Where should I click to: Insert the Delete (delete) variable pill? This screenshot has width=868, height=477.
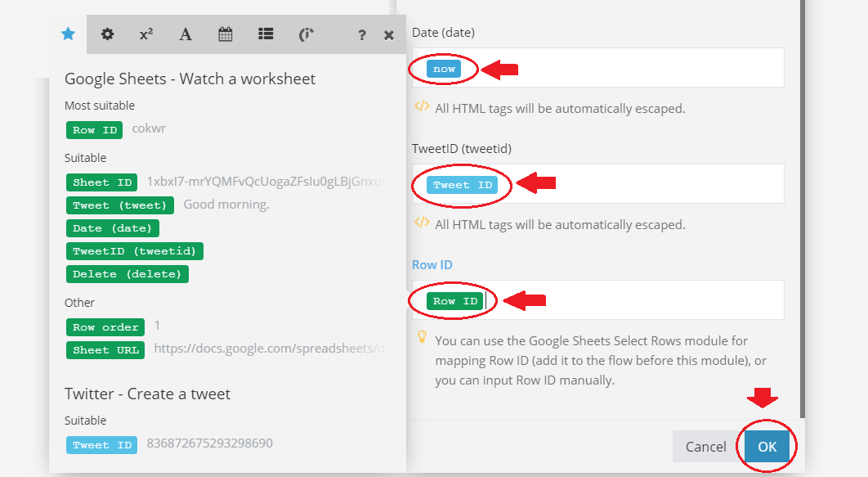coord(128,273)
